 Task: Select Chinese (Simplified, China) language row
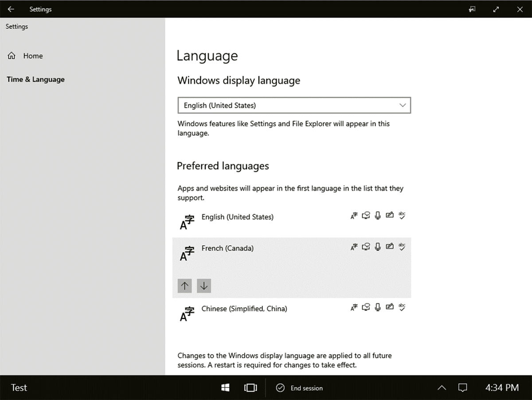coord(292,313)
